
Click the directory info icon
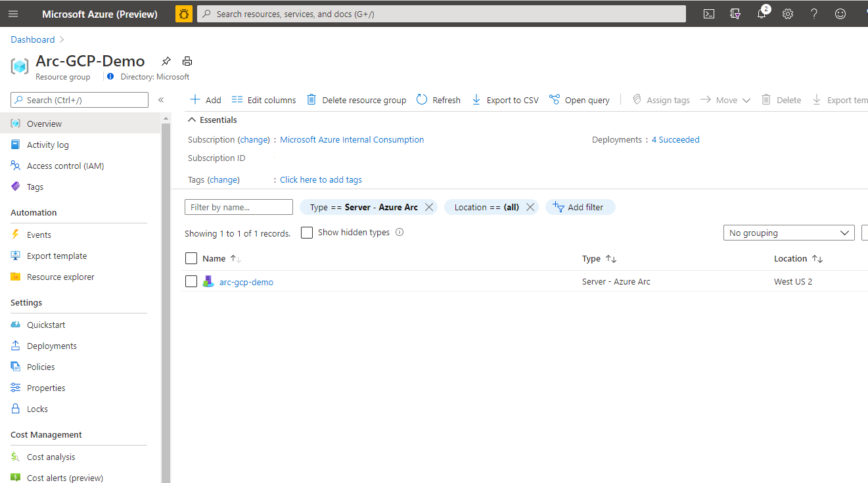[110, 77]
